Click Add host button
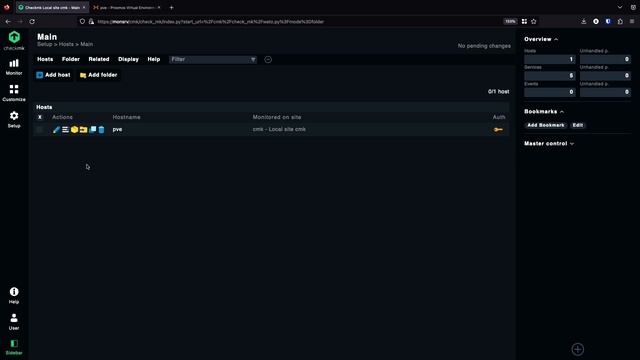This screenshot has height=360, width=640. [x=53, y=75]
